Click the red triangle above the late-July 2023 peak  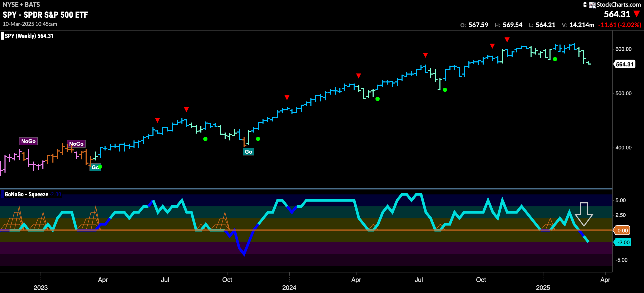coord(186,109)
